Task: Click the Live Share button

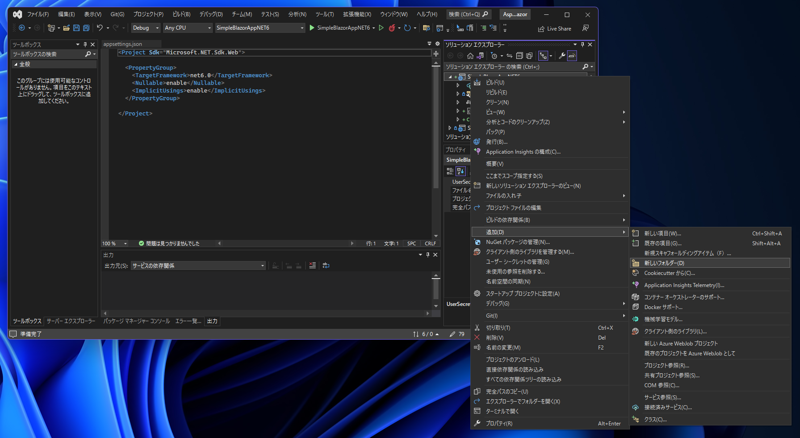Action: pyautogui.click(x=554, y=29)
